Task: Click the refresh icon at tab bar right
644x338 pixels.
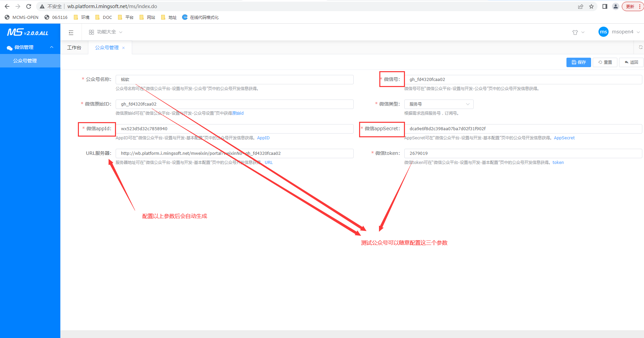Action: [640, 48]
